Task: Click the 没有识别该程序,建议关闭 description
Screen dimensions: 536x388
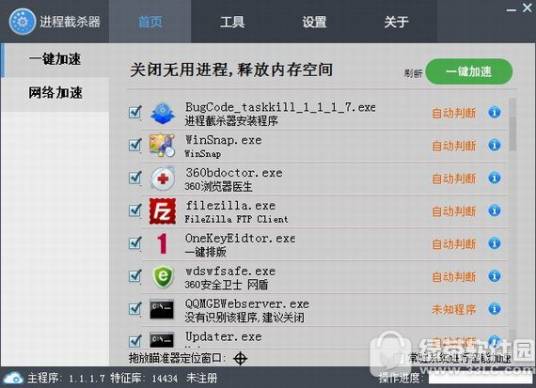Action: 244,318
